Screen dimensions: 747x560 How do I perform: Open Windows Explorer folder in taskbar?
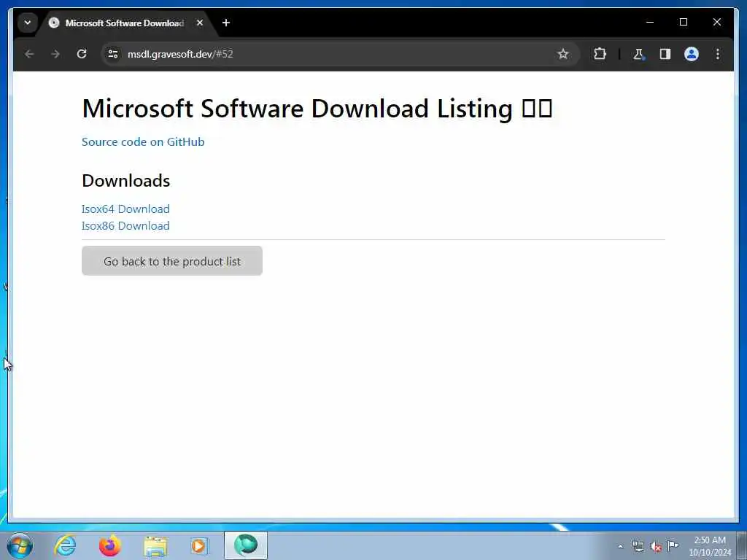[x=155, y=545]
